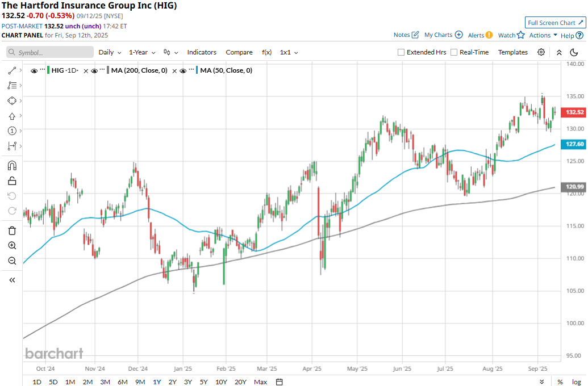This screenshot has width=588, height=386.
Task: Select the 2Y time range
Action: (x=173, y=382)
